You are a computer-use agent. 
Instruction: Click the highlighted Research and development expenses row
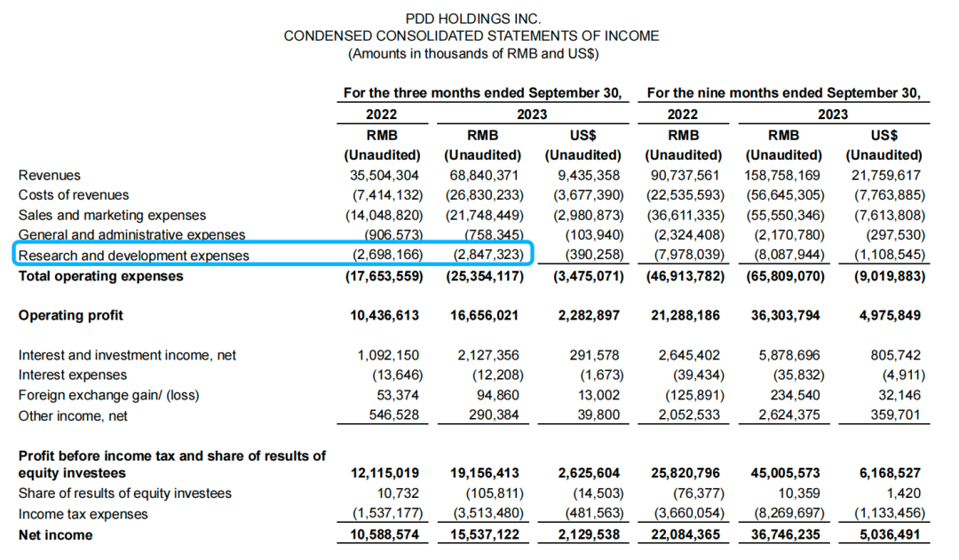pos(273,254)
